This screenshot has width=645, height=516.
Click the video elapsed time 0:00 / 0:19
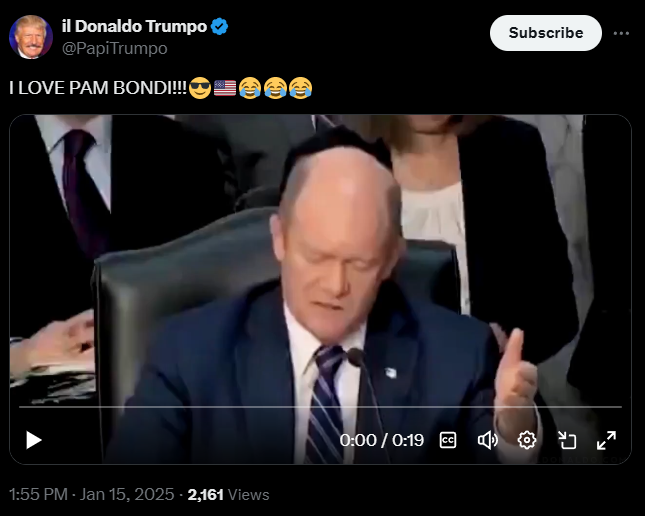click(381, 440)
